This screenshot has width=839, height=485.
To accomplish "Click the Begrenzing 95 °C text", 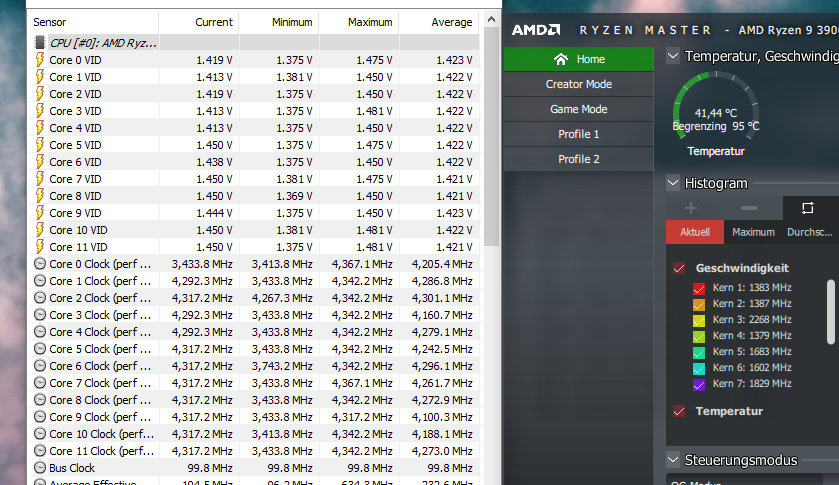I will point(716,126).
